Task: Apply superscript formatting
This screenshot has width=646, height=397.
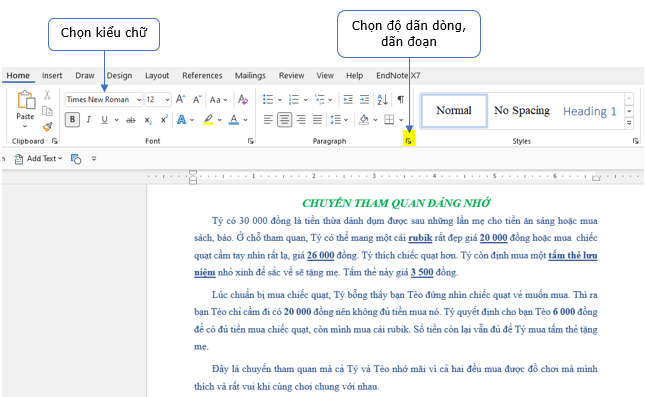Action: [164, 119]
